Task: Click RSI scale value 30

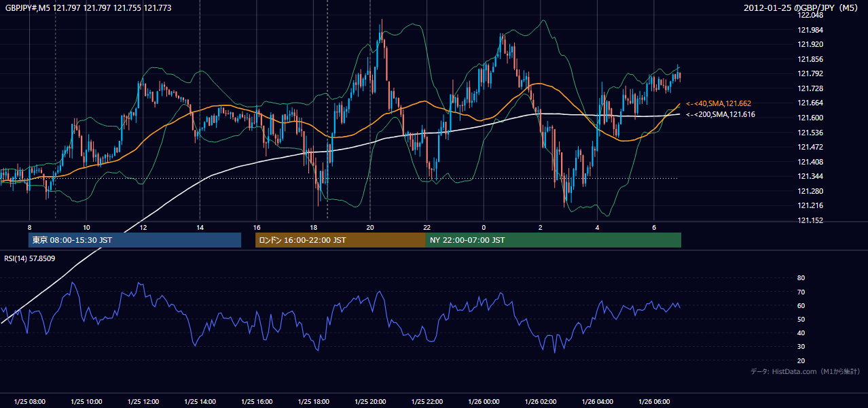Action: (x=801, y=347)
